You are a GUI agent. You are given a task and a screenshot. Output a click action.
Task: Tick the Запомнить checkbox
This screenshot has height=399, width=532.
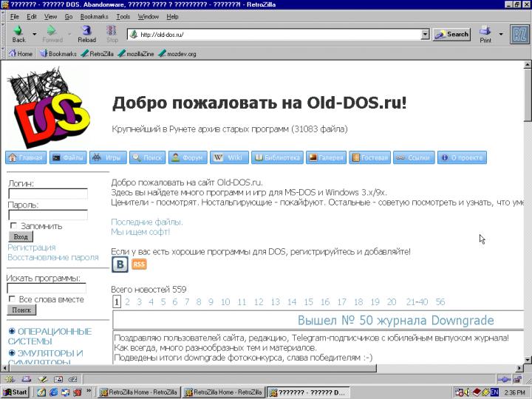[13, 225]
